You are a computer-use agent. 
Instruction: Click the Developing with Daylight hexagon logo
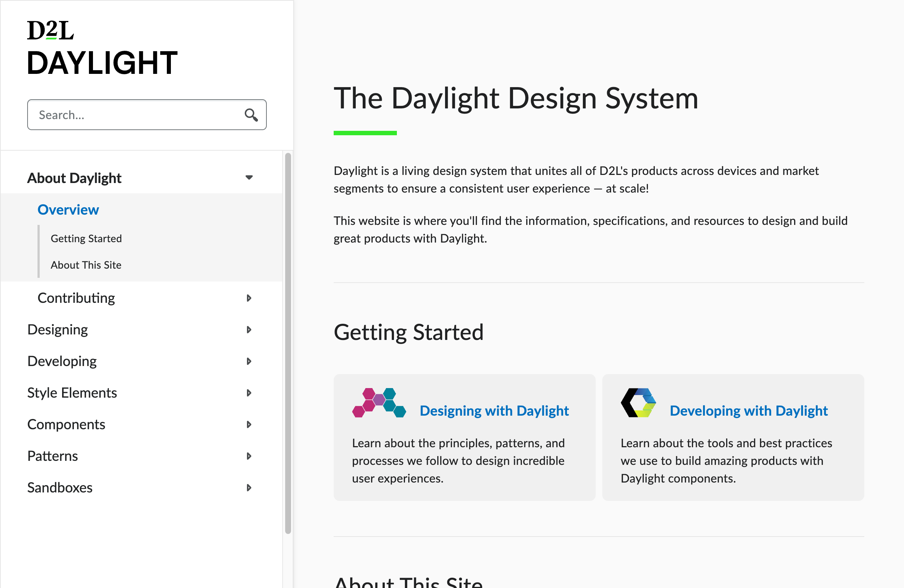pos(638,403)
